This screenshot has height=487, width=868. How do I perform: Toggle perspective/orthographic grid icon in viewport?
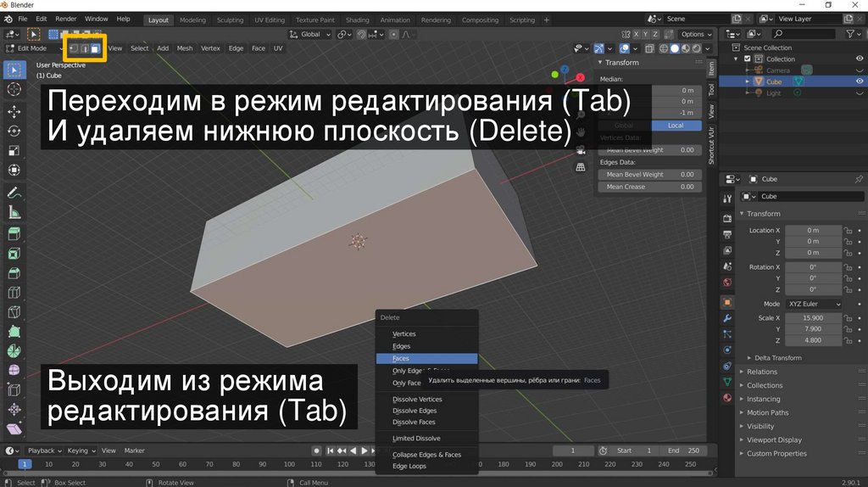point(580,167)
